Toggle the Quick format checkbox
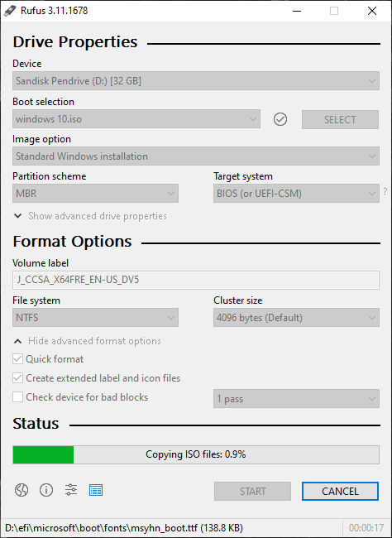Viewport: 392px width, 538px height. click(17, 359)
